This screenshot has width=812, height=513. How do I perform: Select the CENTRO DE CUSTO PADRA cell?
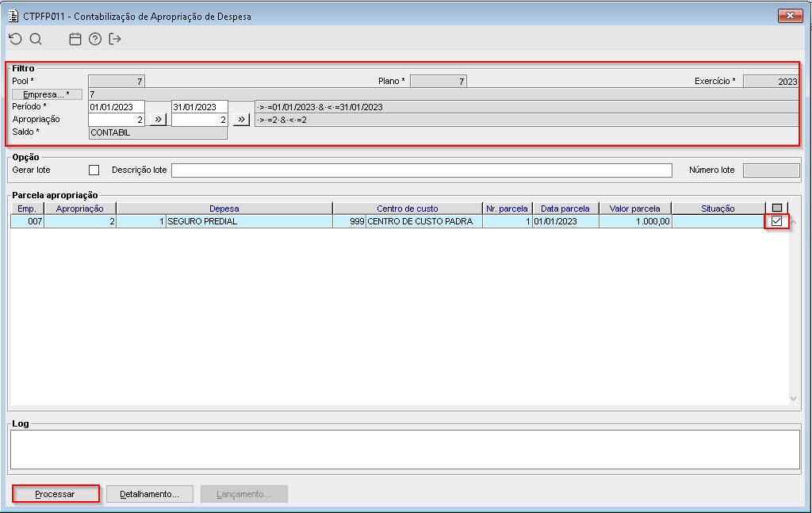pos(423,221)
